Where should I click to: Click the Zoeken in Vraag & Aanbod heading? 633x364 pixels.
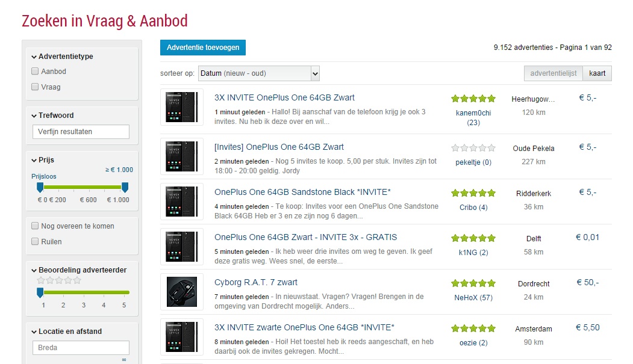105,21
